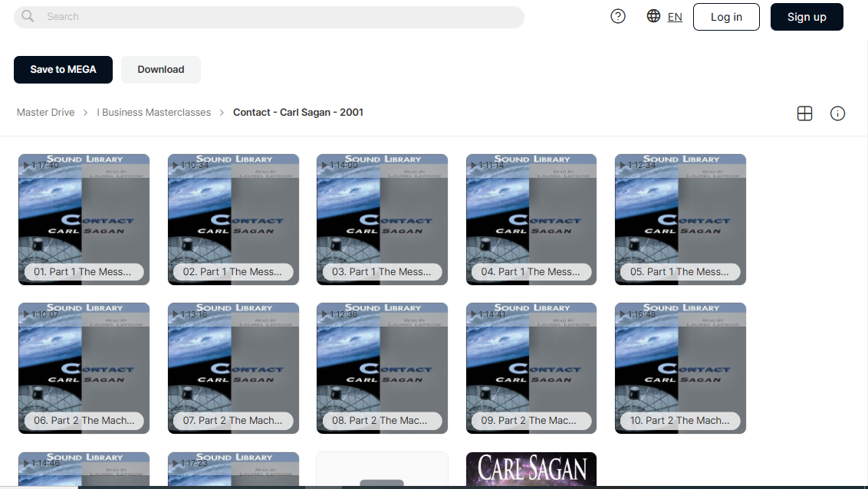Screen dimensions: 868x489
Task: Click the Download button
Action: pyautogui.click(x=160, y=70)
